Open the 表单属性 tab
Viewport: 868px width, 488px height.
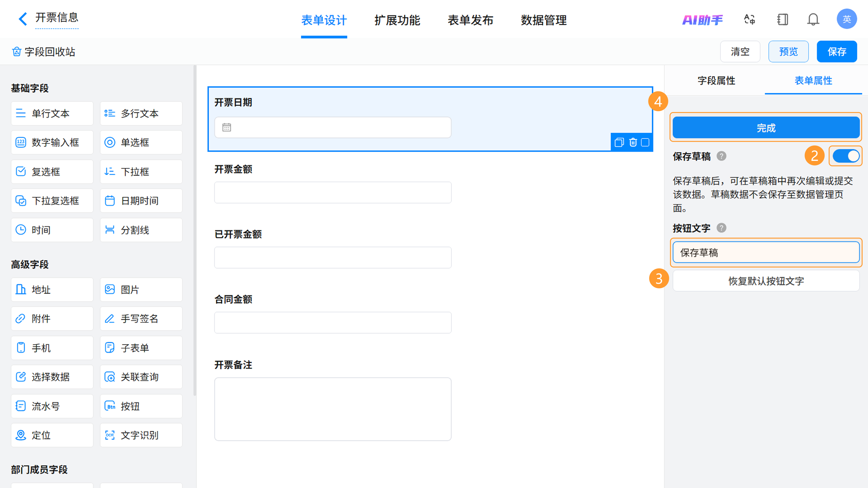(814, 80)
